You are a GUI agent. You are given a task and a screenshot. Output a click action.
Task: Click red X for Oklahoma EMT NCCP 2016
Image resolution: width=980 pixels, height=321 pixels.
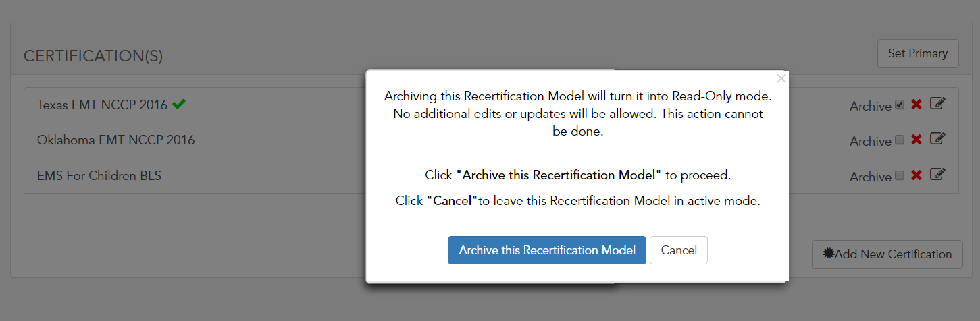point(917,140)
